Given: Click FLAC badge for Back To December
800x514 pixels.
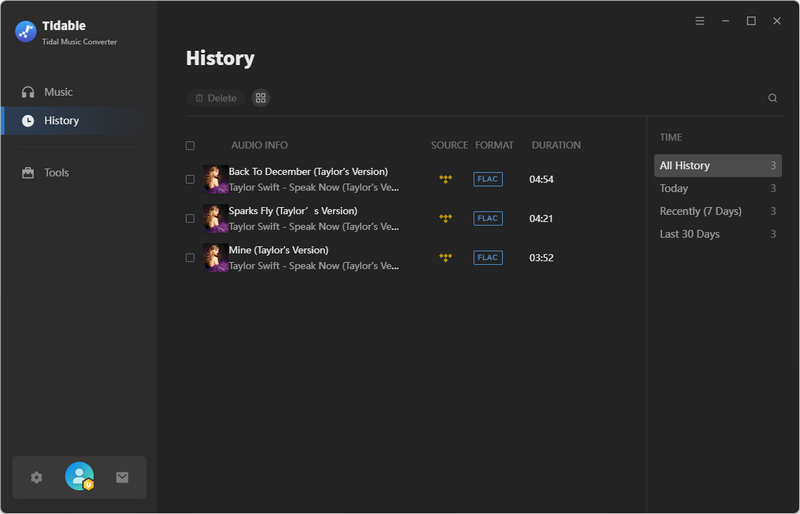Looking at the screenshot, I should (488, 179).
